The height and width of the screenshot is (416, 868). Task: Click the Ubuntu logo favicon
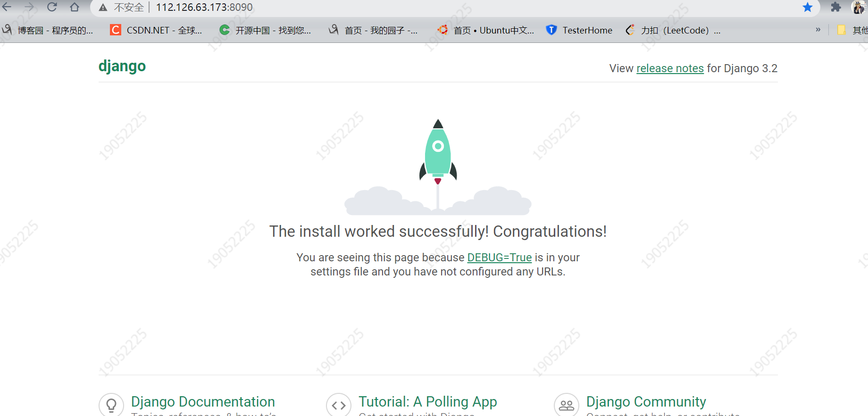coord(442,30)
